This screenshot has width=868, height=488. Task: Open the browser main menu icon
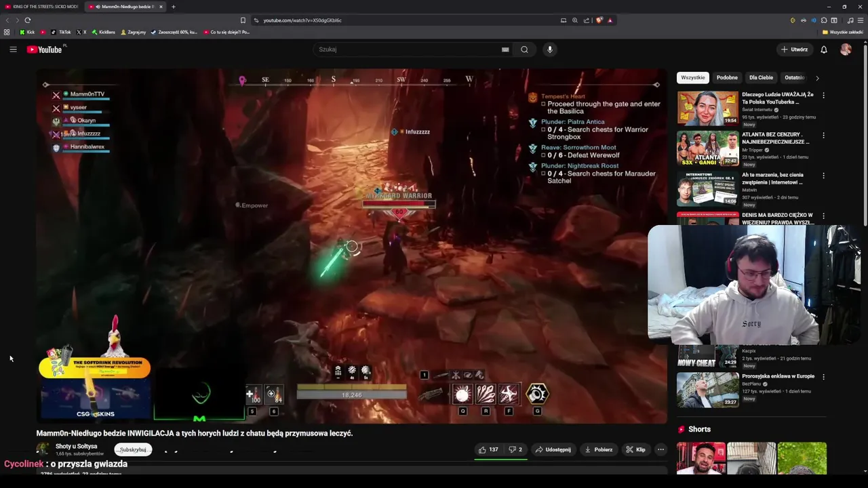(x=859, y=20)
